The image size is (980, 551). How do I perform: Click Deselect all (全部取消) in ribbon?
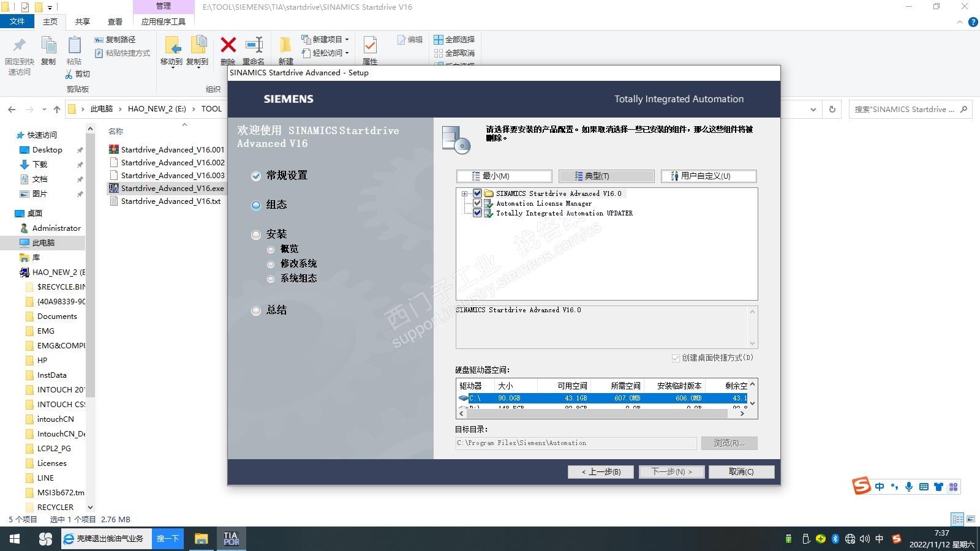pos(454,53)
